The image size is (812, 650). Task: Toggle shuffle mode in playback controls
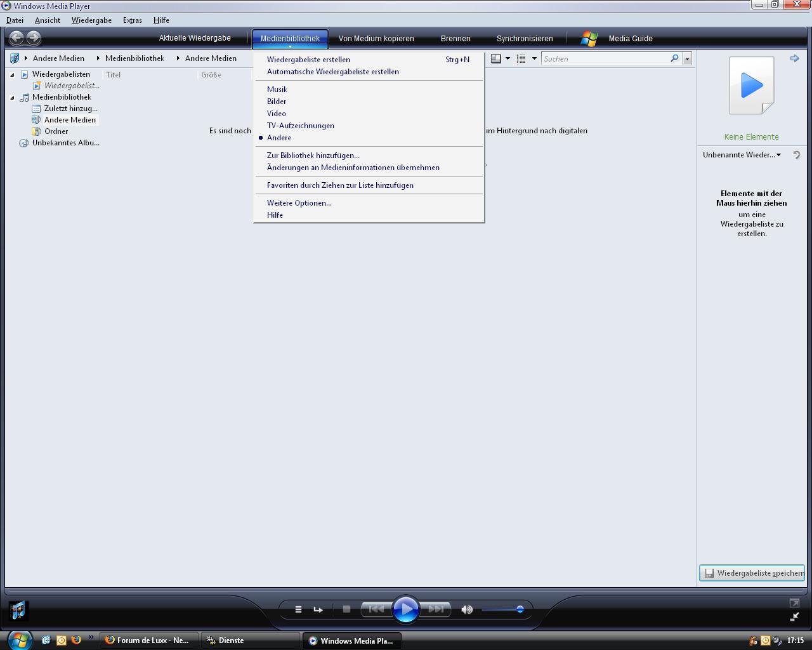(x=298, y=609)
